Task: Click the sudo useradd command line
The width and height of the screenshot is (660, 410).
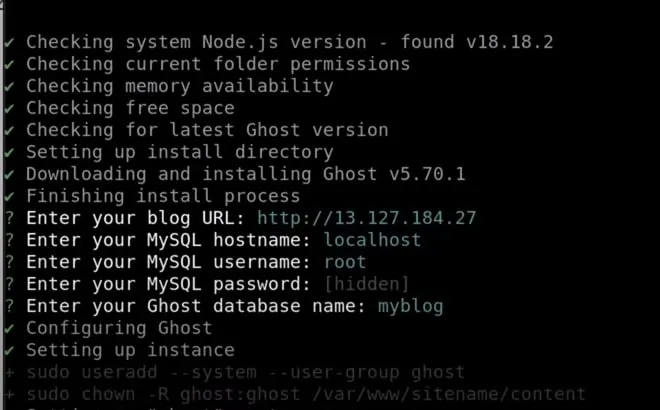Action: pyautogui.click(x=245, y=372)
